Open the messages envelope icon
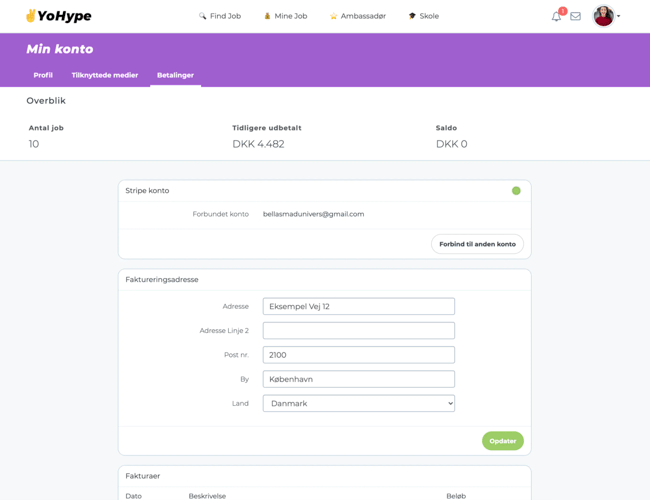This screenshot has height=500, width=650. click(x=575, y=16)
